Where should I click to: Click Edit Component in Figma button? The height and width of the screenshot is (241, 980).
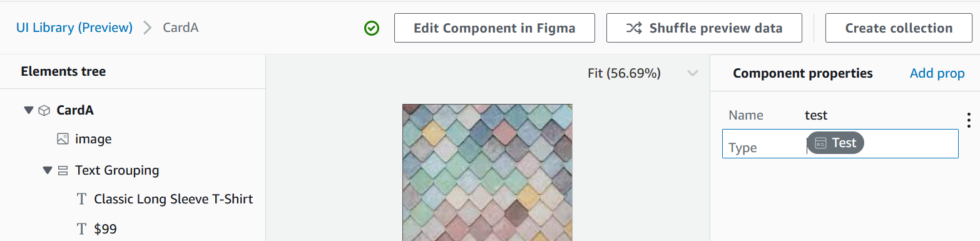coord(494,28)
